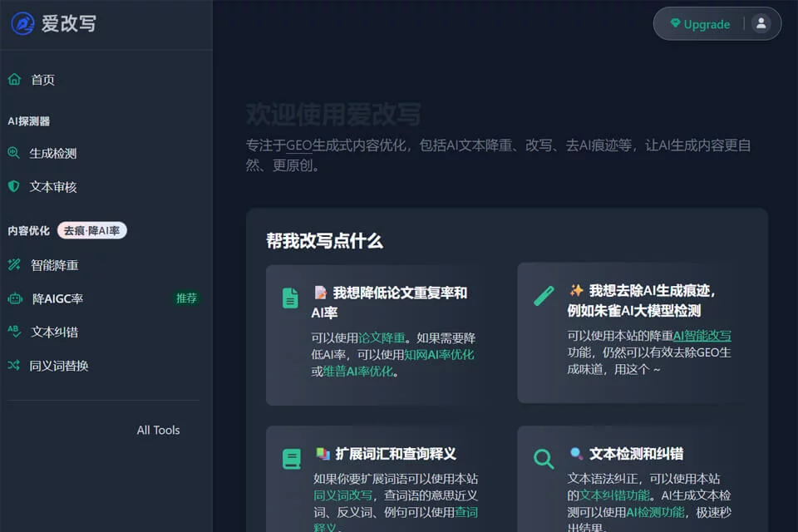
Task: Select 智能降重 in the sidebar
Action: tap(55, 264)
